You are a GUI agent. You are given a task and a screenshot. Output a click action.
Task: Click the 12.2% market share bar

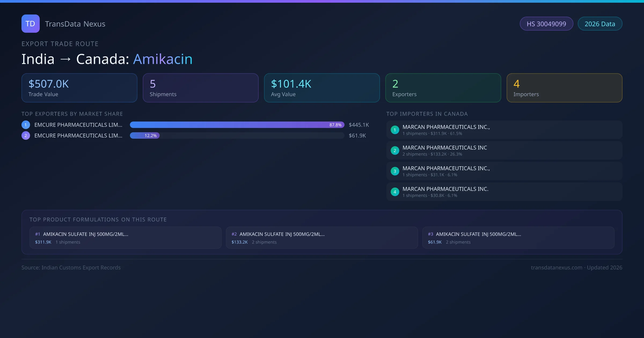click(x=145, y=135)
